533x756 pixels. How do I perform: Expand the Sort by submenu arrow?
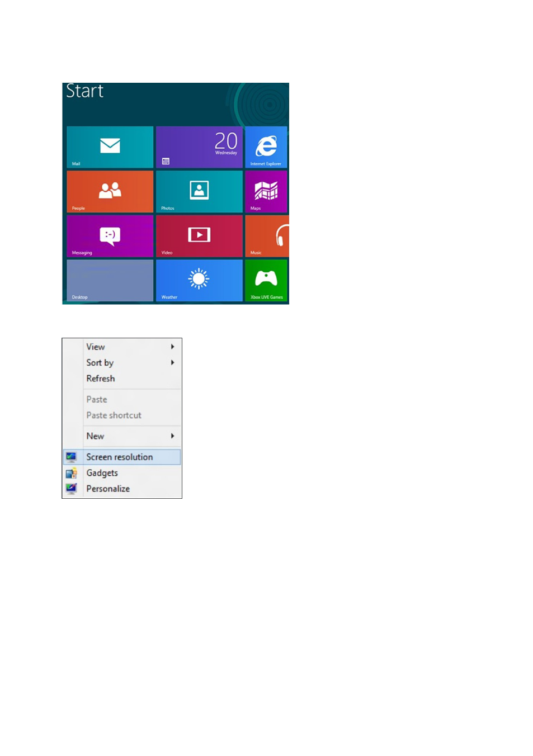[x=172, y=362]
